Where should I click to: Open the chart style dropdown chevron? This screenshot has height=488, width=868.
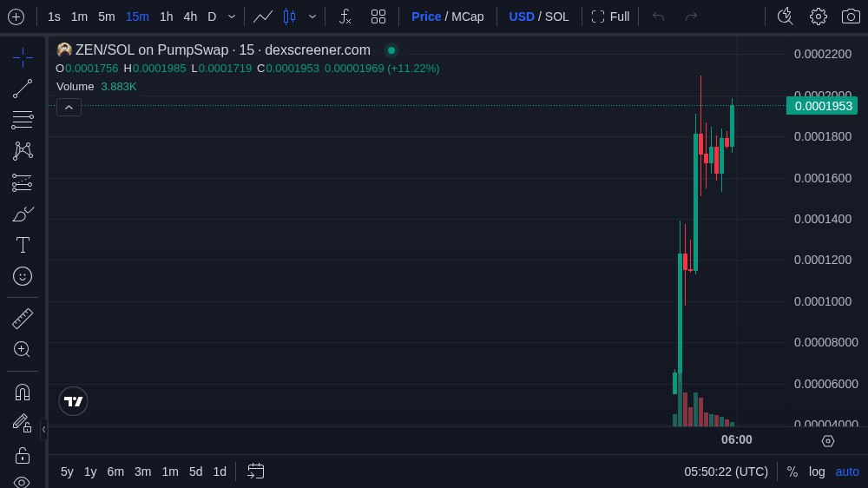click(312, 16)
